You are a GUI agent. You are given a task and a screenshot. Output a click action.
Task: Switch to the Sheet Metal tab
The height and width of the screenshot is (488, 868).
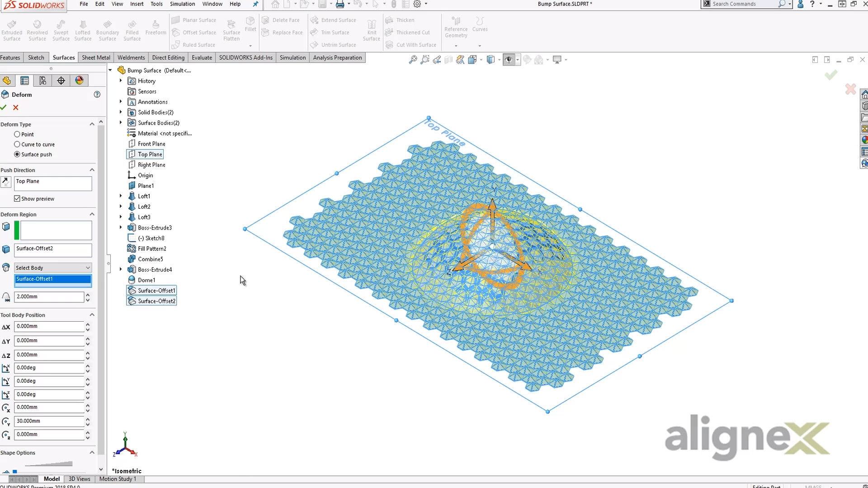point(95,57)
